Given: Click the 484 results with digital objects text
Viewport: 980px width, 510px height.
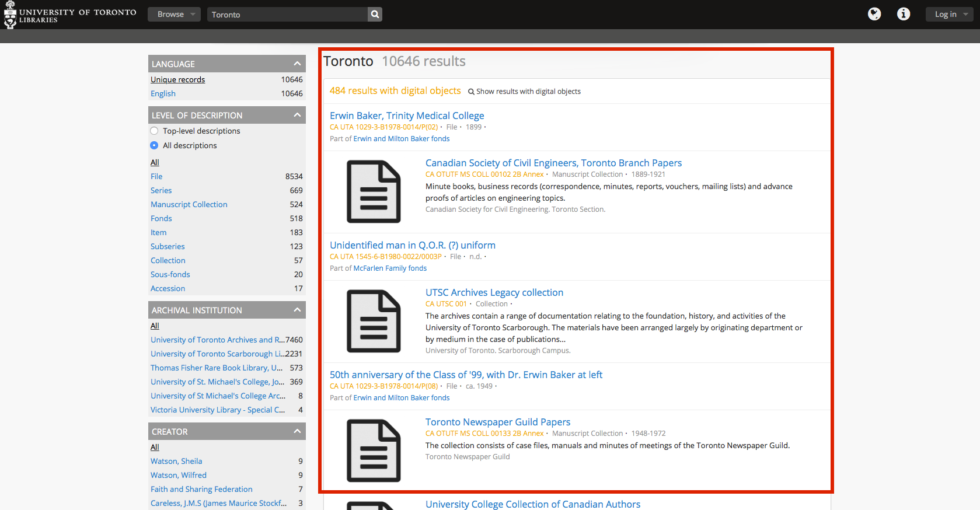Looking at the screenshot, I should click(395, 90).
